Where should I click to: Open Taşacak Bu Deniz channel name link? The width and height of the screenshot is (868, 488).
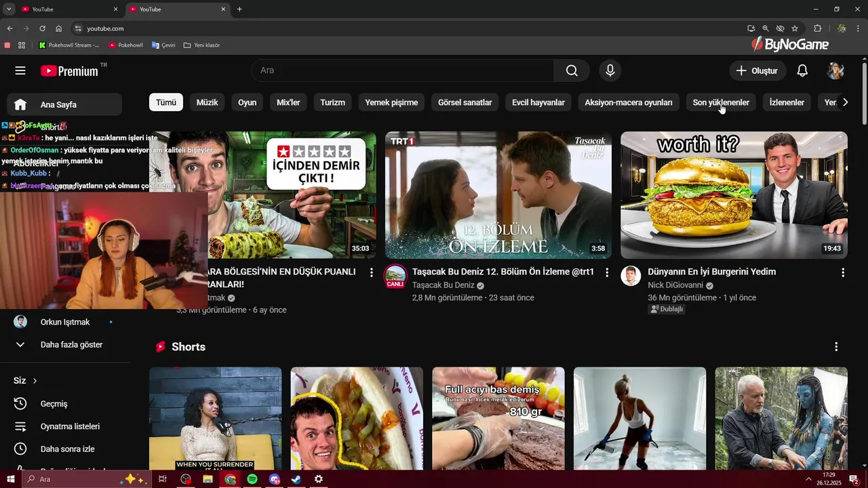coord(443,285)
